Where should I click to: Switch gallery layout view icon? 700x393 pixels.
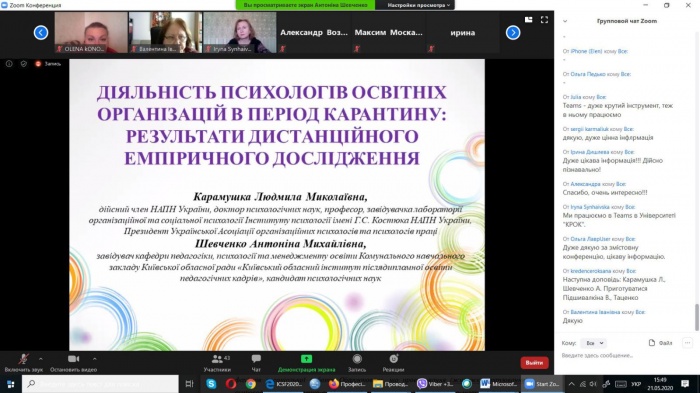[529, 20]
